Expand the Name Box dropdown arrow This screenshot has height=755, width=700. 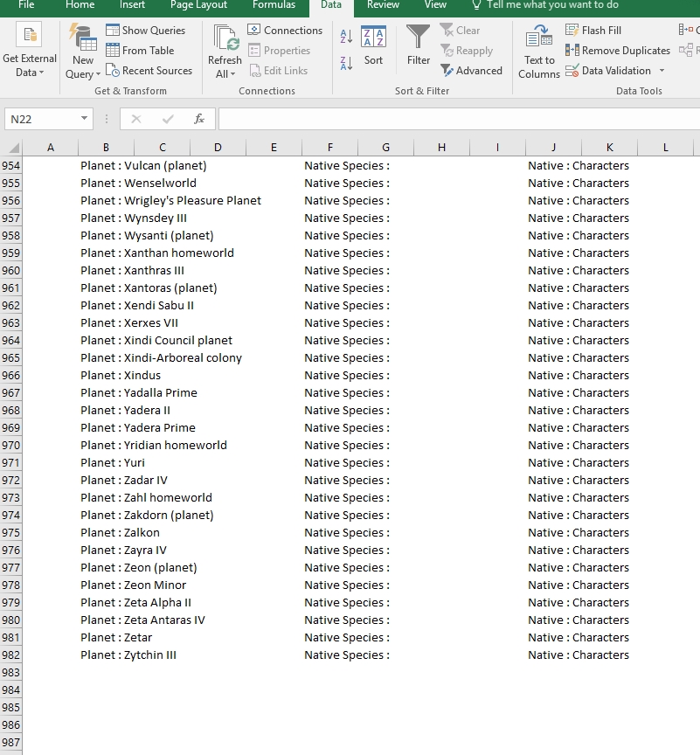click(84, 119)
